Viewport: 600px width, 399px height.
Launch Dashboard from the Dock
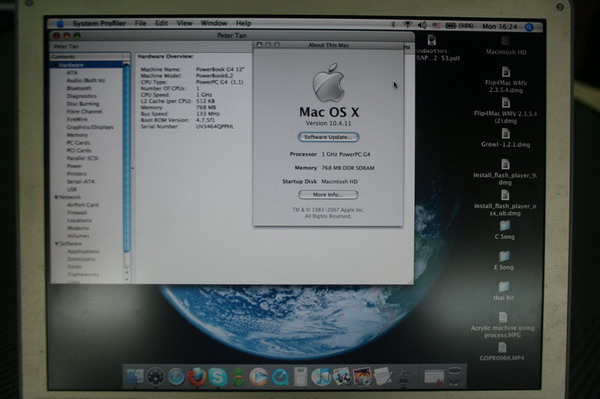156,377
